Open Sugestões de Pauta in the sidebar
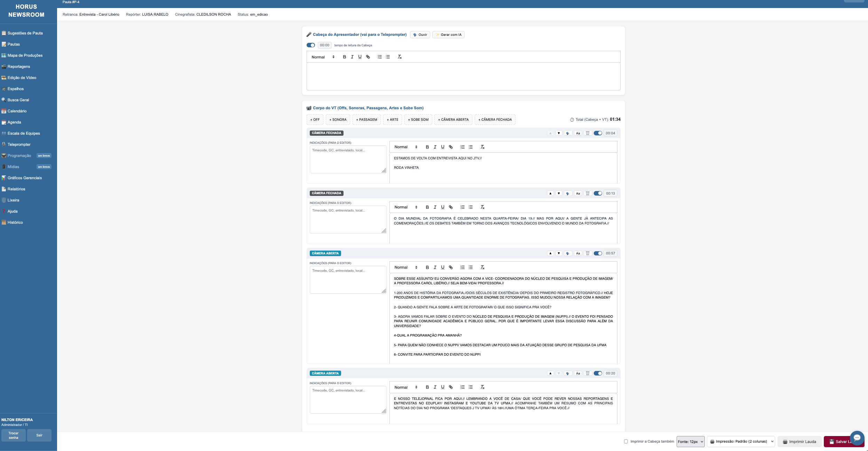Screen dimensions: 868x451 pos(25,33)
